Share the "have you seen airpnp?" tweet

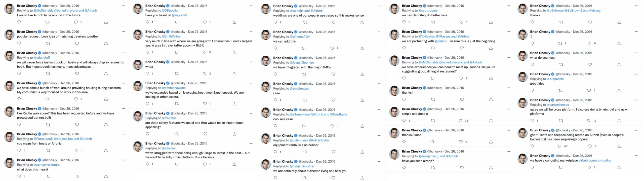(491, 168)
